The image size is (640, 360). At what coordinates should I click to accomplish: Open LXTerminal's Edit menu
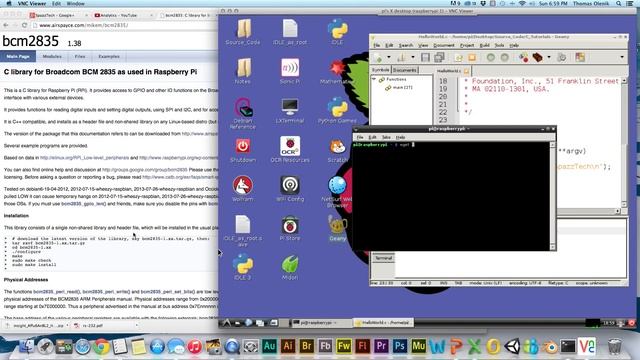pyautogui.click(x=372, y=137)
